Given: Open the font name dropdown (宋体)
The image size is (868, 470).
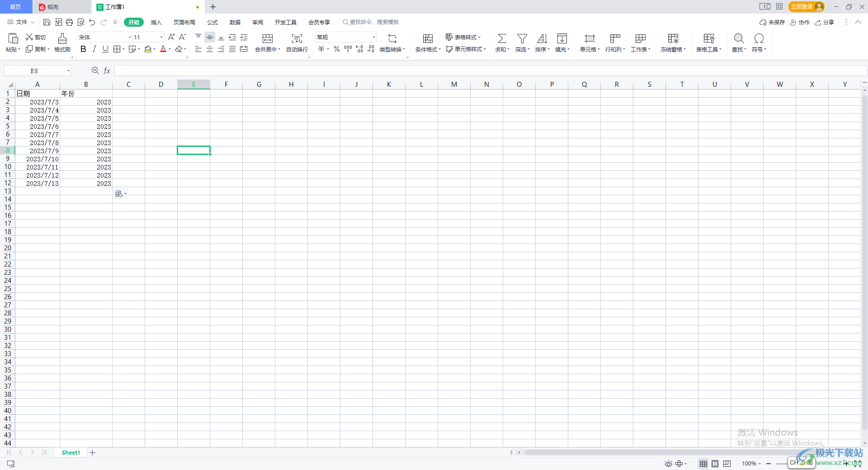Looking at the screenshot, I should (130, 38).
